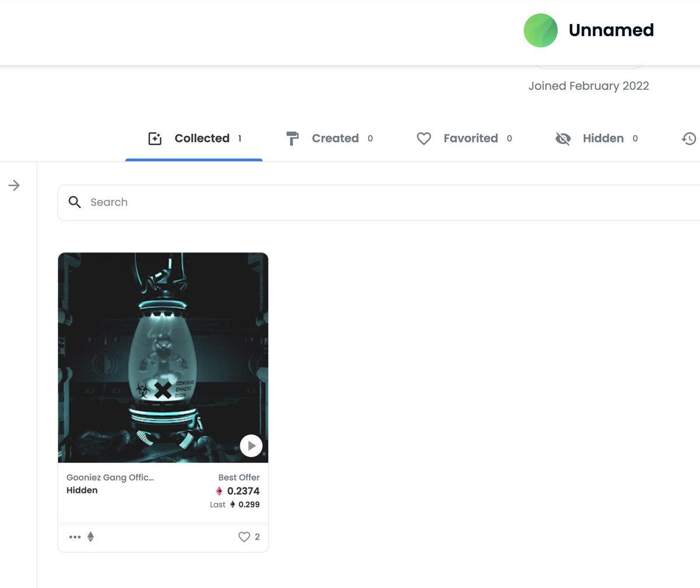Click the Favorited heart icon in tabs
This screenshot has height=588, width=700.
point(424,139)
